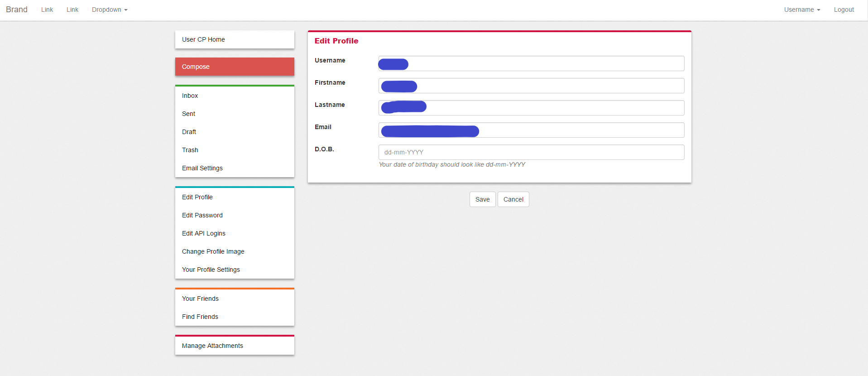Image resolution: width=868 pixels, height=376 pixels.
Task: Open Change Profile Image
Action: [235, 251]
